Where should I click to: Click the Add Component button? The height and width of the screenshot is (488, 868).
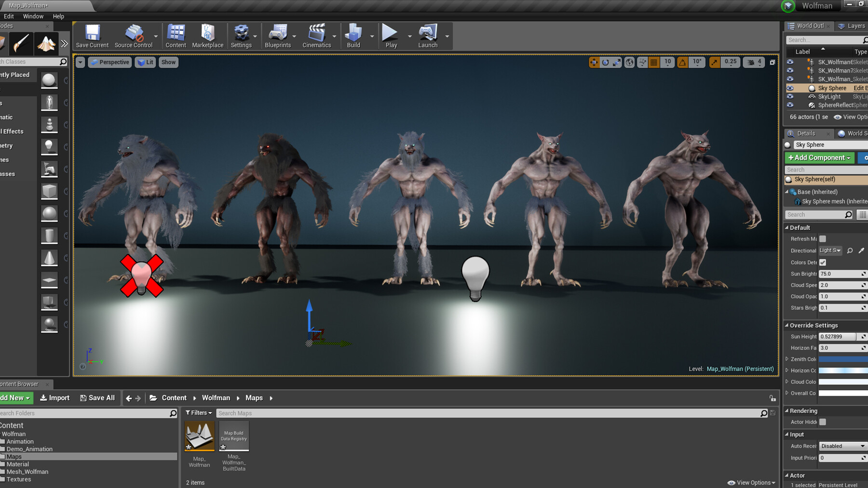tap(819, 158)
